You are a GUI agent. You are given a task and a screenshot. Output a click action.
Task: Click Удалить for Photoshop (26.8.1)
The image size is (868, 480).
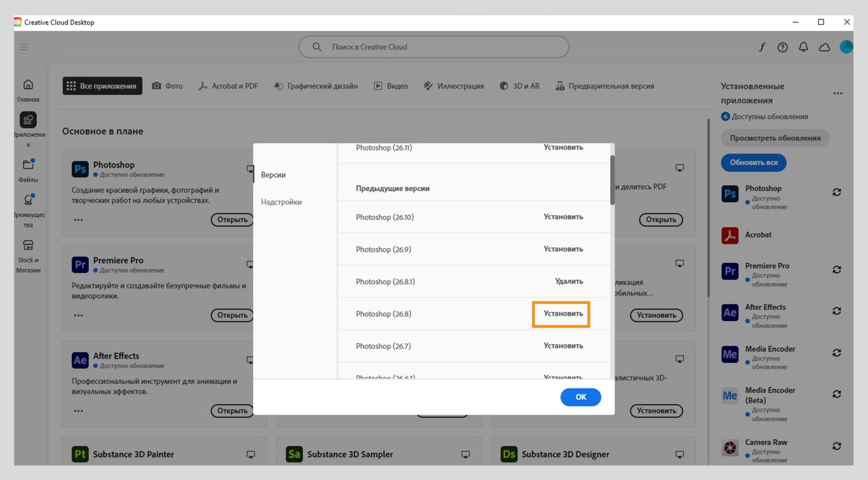click(x=569, y=281)
